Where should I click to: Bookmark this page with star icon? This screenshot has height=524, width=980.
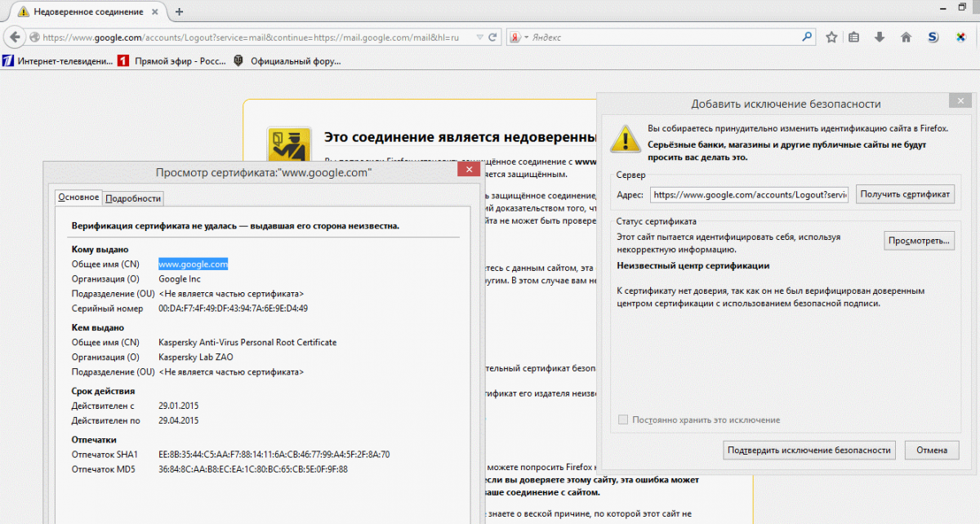(831, 38)
